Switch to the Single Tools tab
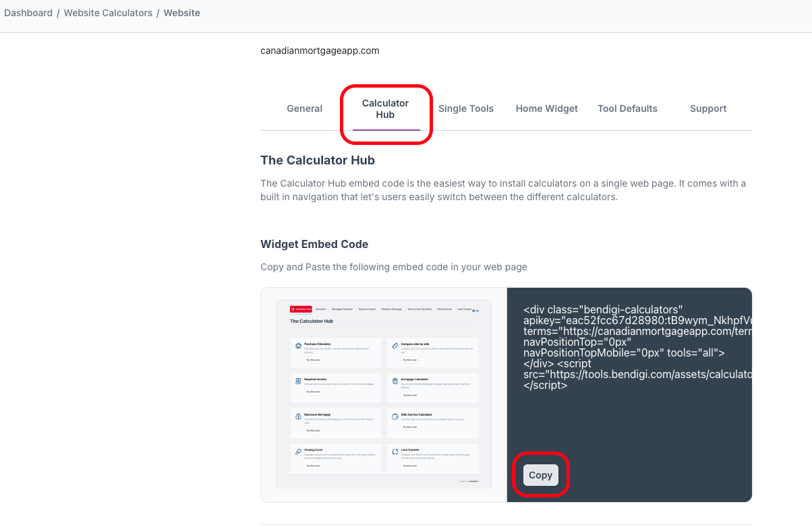This screenshot has height=527, width=812. (466, 108)
